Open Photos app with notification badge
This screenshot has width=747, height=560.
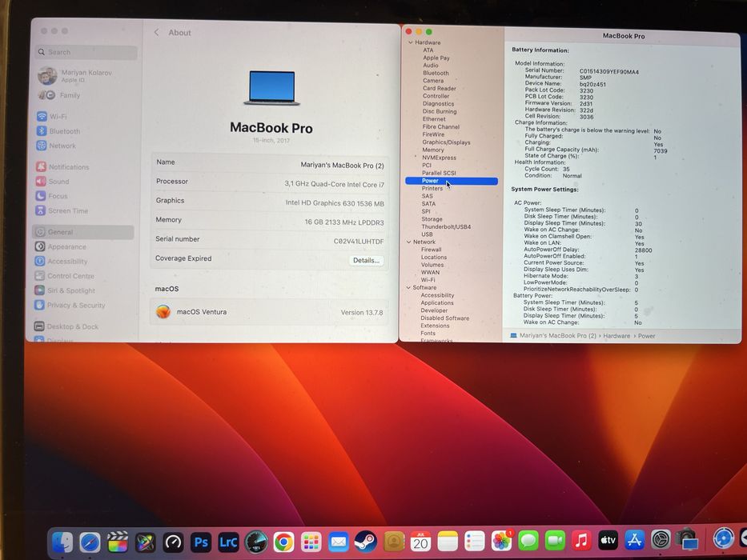pos(501,542)
